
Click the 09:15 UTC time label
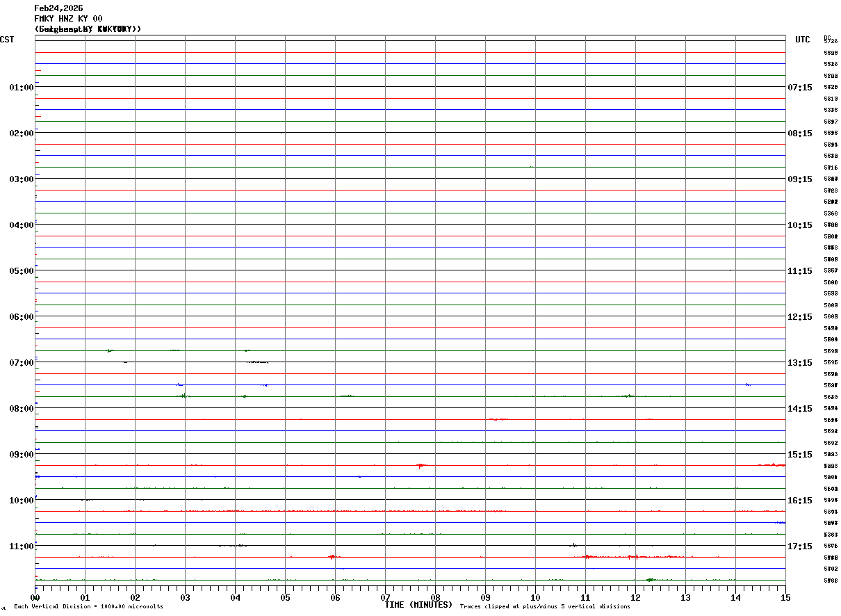click(x=800, y=179)
